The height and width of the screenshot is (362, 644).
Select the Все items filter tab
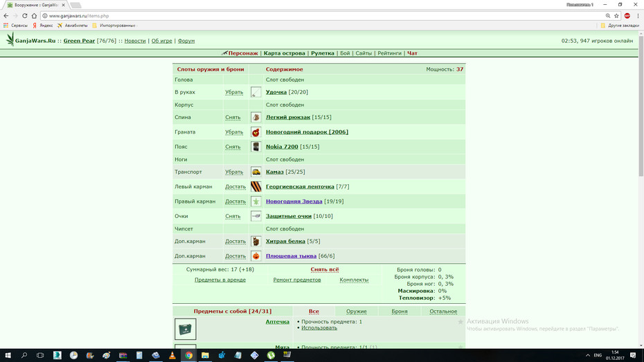click(x=314, y=311)
